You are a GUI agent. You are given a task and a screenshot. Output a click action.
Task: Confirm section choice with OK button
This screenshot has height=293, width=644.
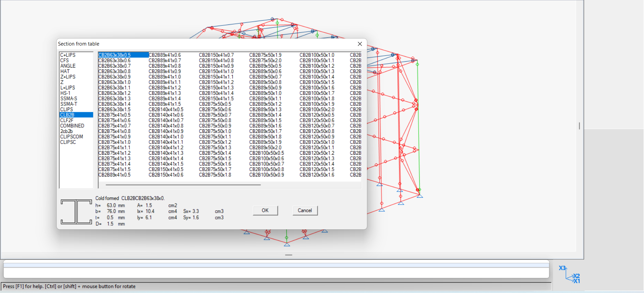[265, 210]
